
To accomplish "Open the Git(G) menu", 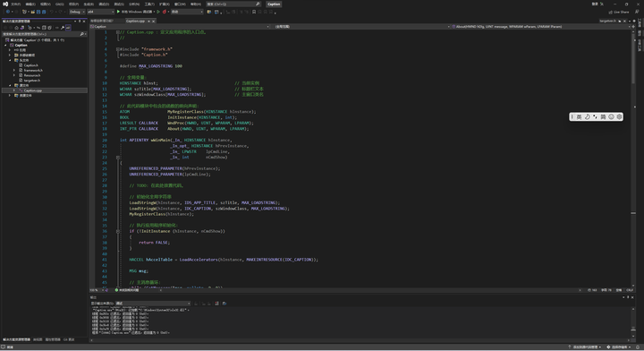I will [60, 4].
